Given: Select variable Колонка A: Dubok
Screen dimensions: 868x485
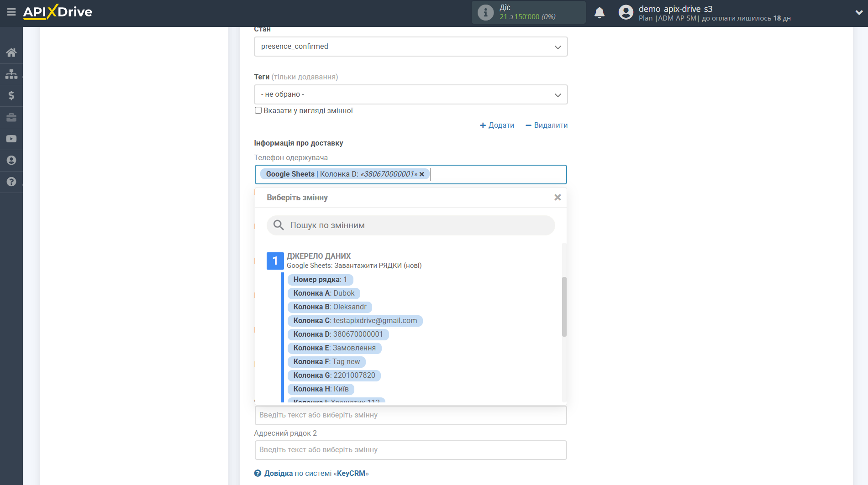Looking at the screenshot, I should [324, 293].
